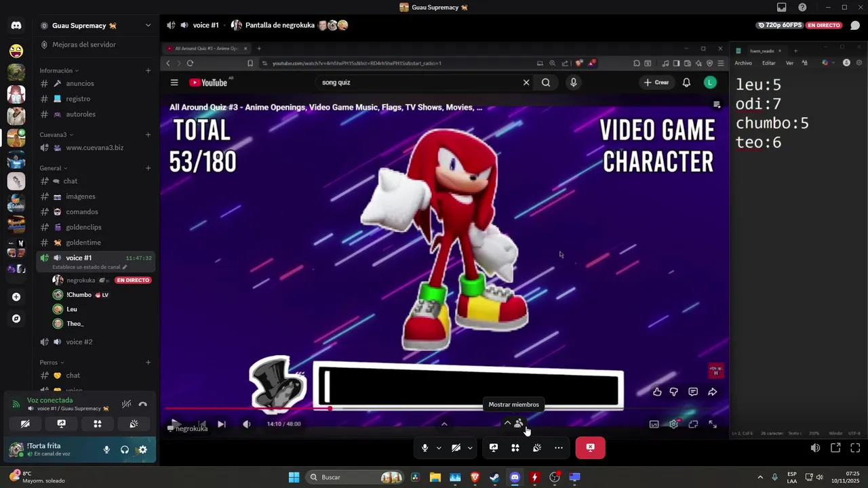The image size is (868, 488).
Task: Click the YouTube hamburger menu in stream
Action: point(174,83)
